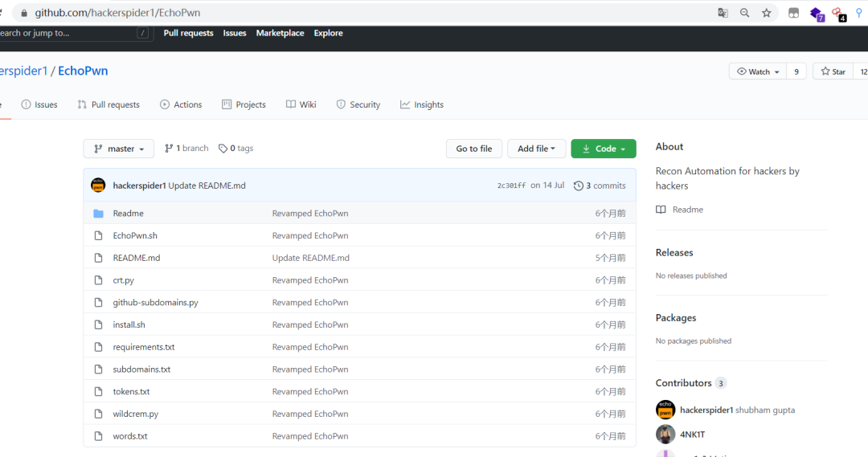The image size is (868, 457).
Task: Click the history clock icon by commits
Action: pos(579,186)
